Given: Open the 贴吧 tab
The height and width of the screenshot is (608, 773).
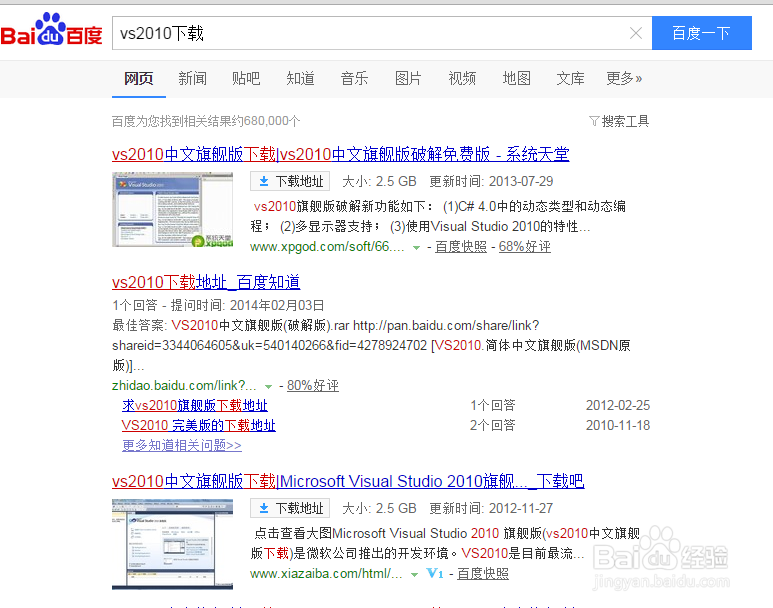Looking at the screenshot, I should (246, 78).
